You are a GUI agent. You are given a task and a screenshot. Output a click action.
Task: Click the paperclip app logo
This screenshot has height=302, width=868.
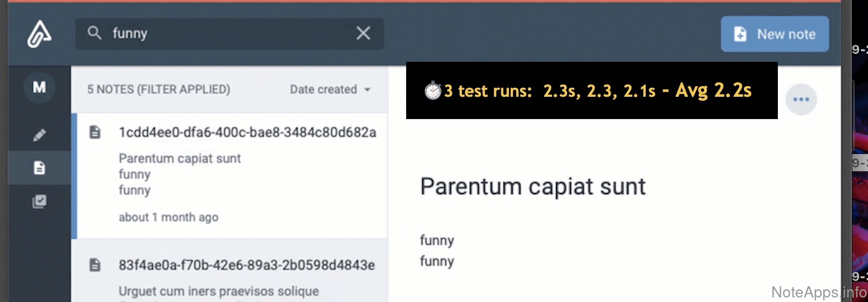(39, 34)
